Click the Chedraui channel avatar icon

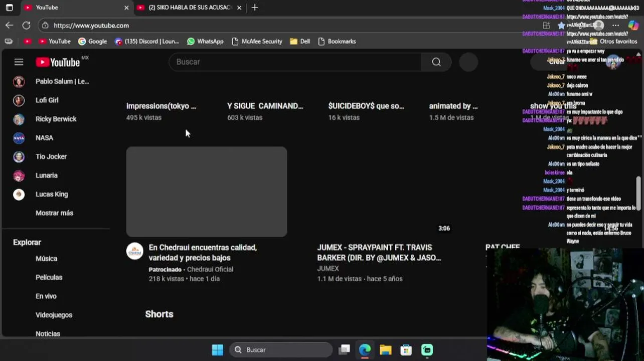click(134, 251)
